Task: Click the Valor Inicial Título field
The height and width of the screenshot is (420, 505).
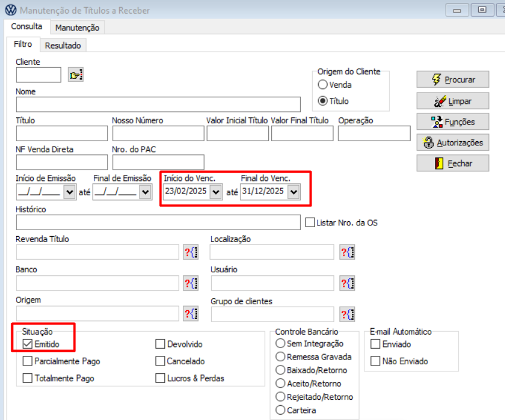Action: [x=238, y=133]
